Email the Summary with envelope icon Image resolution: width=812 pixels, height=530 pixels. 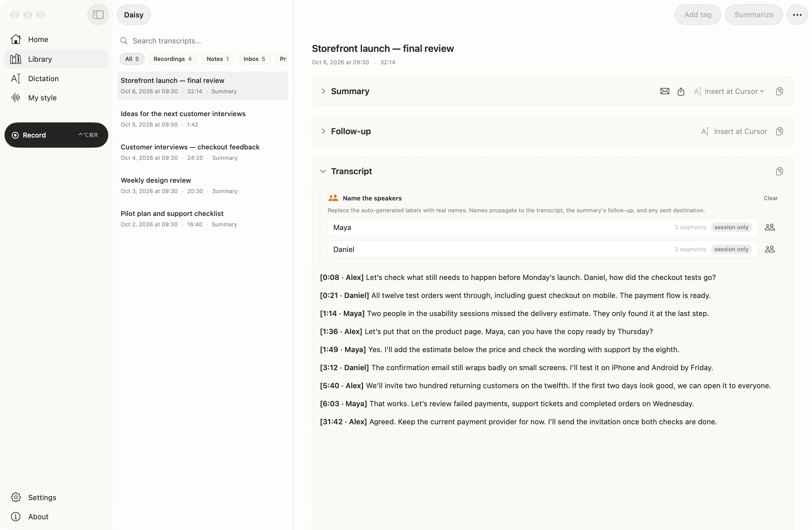pyautogui.click(x=665, y=91)
